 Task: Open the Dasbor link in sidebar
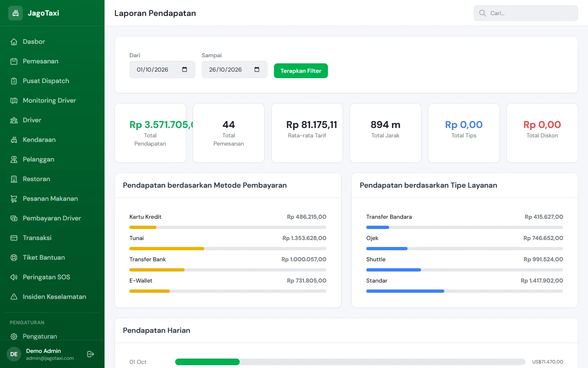(x=52, y=42)
